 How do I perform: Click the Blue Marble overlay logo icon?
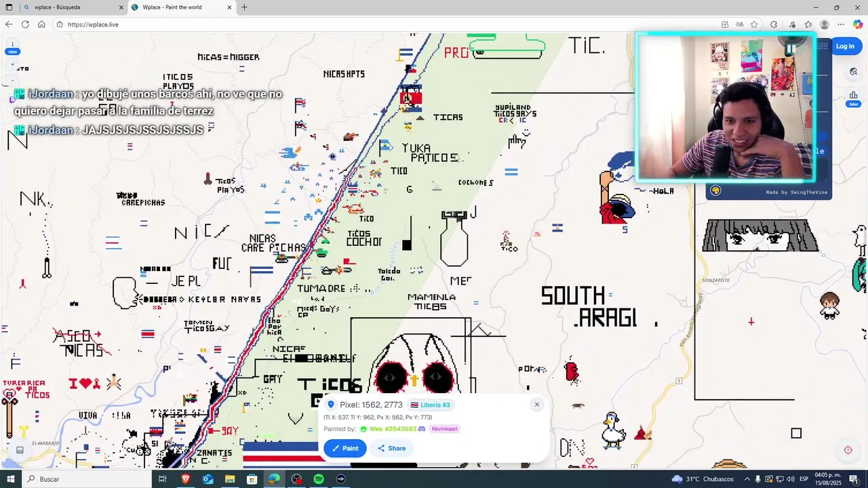715,190
